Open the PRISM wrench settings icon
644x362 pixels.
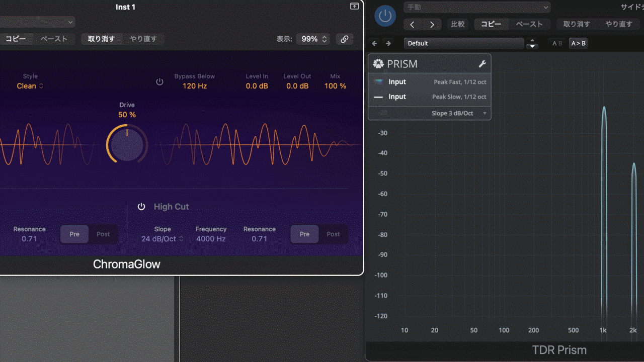pyautogui.click(x=481, y=64)
